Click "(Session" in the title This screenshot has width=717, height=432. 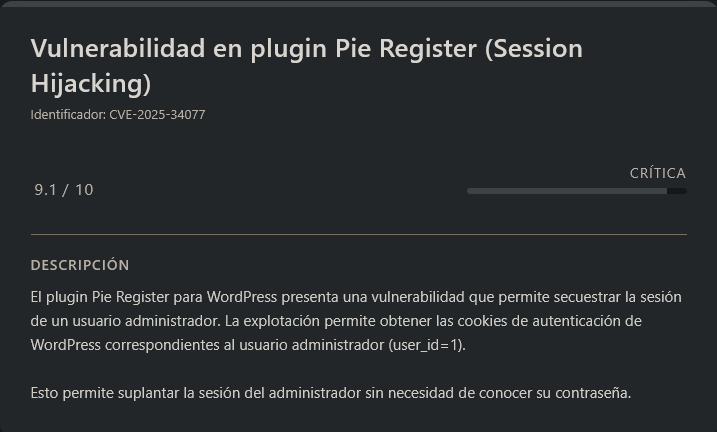click(x=533, y=48)
